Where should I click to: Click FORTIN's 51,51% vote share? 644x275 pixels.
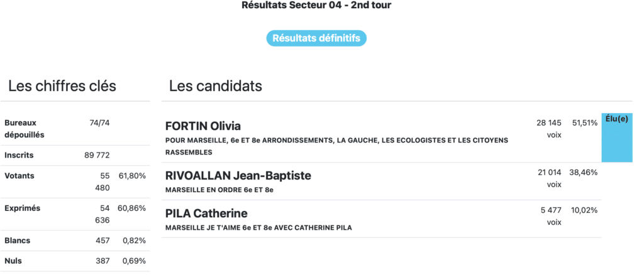pyautogui.click(x=584, y=122)
